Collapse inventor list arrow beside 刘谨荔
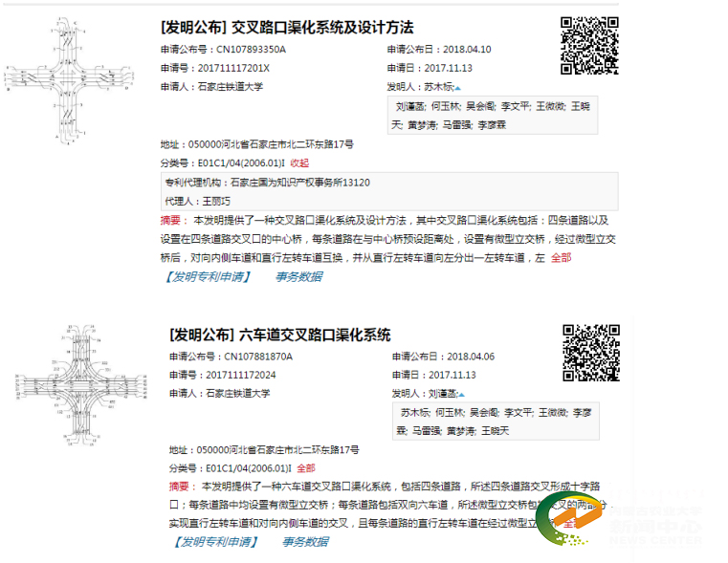 coord(461,394)
